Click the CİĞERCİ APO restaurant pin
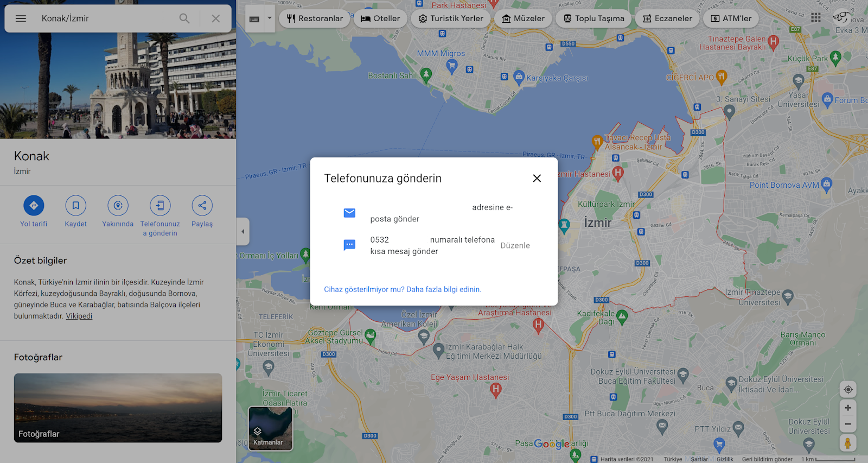 point(722,77)
